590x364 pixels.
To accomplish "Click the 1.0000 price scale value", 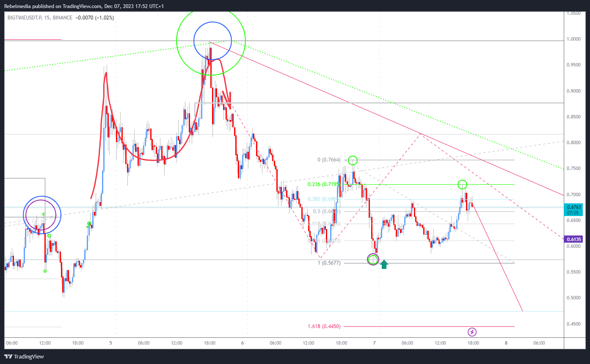I will pyautogui.click(x=573, y=39).
